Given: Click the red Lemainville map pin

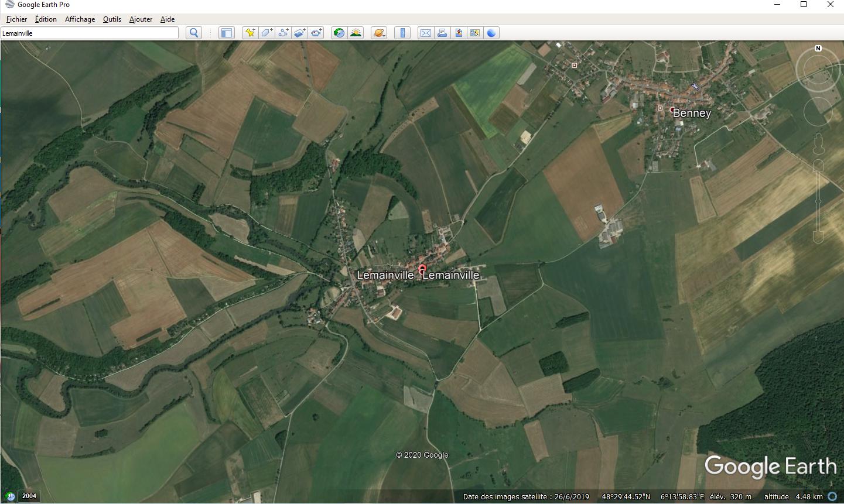Looking at the screenshot, I should pos(422,270).
